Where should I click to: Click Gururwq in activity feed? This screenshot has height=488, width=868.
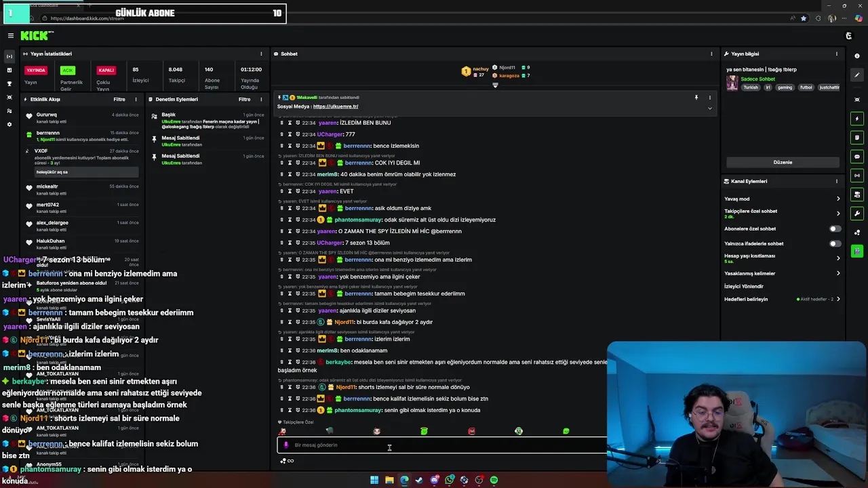[47, 115]
